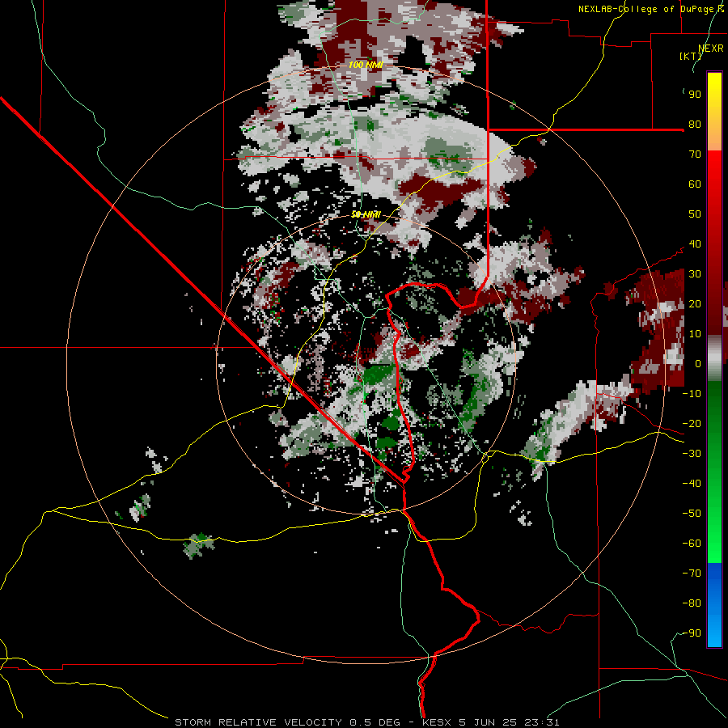Viewport: 728px width, 728px height.
Task: Click the 30 value on velocity scale
Action: (x=695, y=274)
